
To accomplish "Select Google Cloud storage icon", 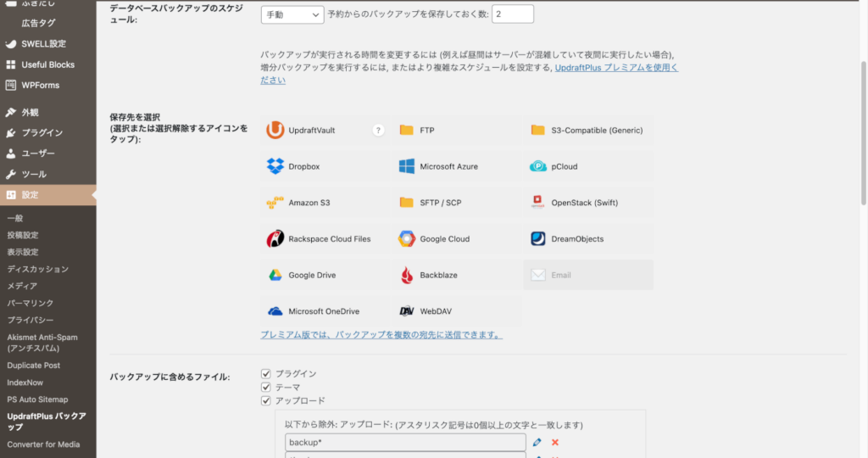I will (x=406, y=238).
